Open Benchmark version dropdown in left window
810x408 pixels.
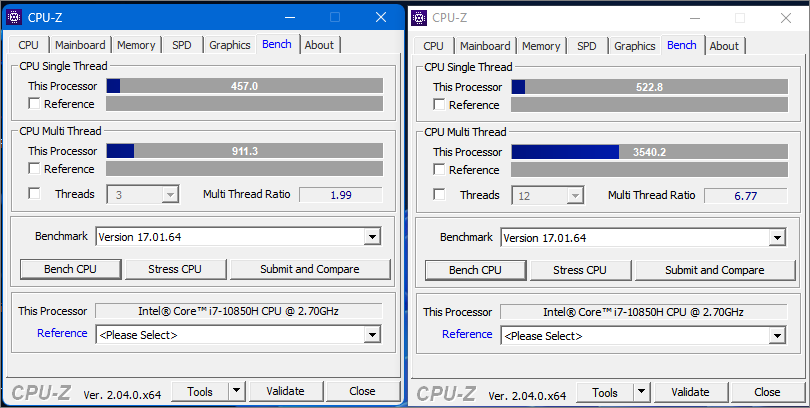(238, 237)
